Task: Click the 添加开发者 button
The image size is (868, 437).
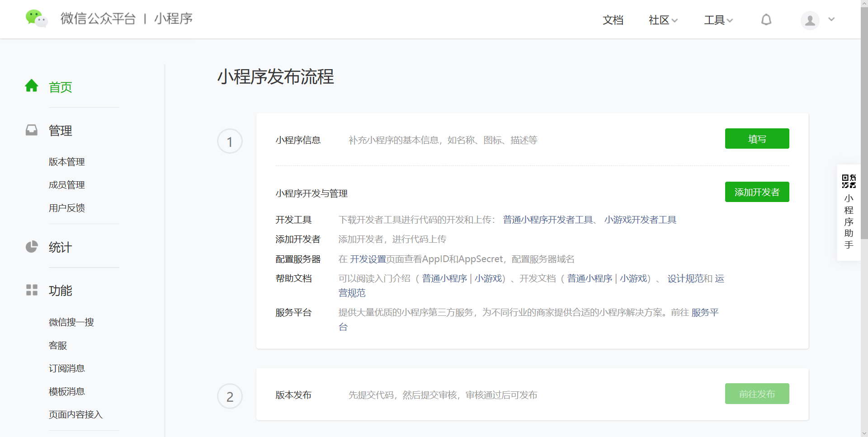Action: [757, 192]
